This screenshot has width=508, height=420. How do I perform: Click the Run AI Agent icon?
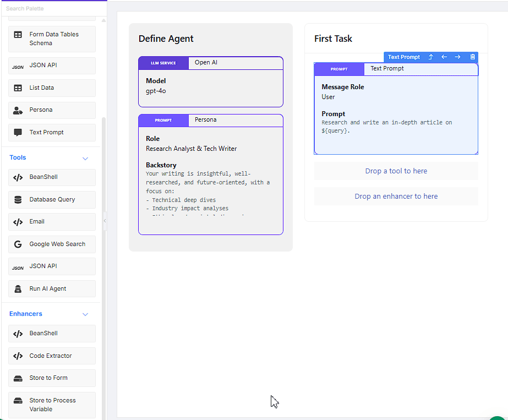tap(18, 289)
